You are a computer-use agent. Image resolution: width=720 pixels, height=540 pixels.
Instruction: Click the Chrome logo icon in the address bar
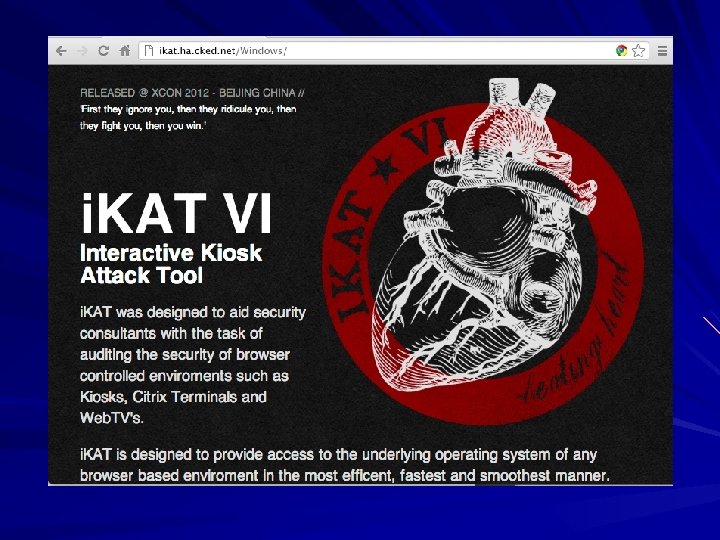click(621, 51)
